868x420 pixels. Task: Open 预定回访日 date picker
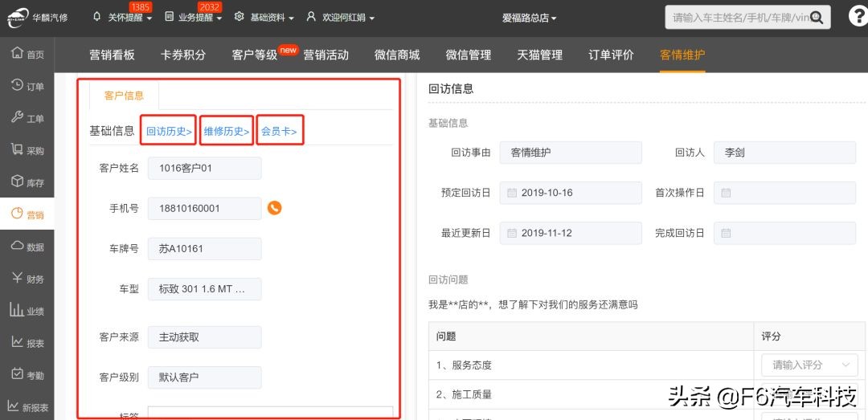tap(571, 193)
